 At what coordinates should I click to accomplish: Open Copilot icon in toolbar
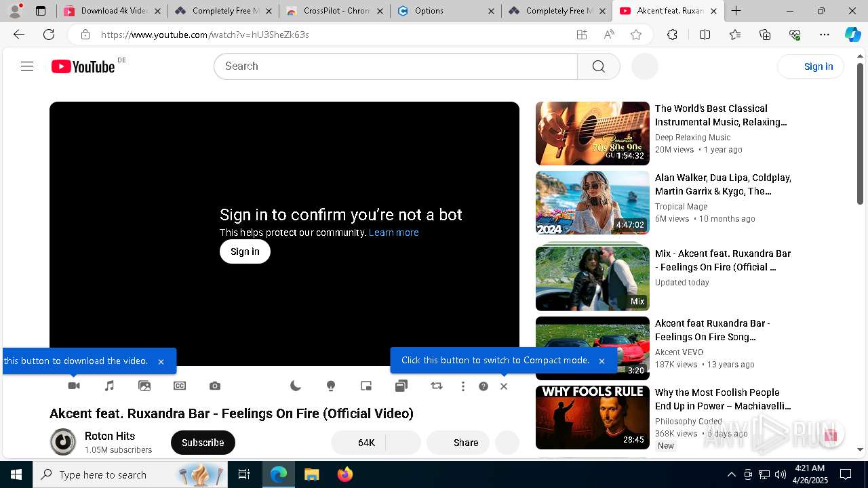pyautogui.click(x=852, y=35)
